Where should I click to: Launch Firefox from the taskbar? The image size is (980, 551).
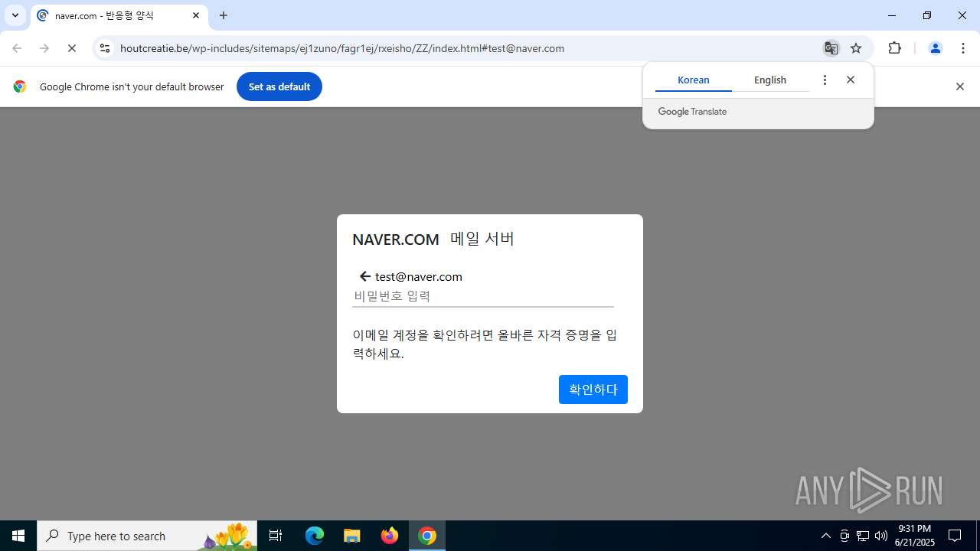tap(390, 536)
